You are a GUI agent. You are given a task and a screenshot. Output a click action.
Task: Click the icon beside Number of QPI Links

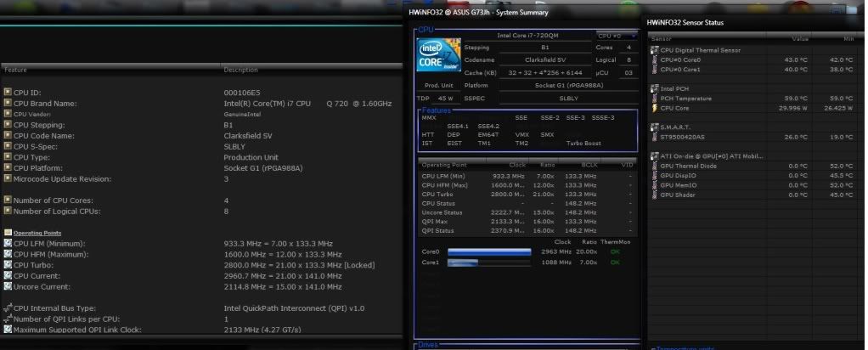[x=8, y=319]
